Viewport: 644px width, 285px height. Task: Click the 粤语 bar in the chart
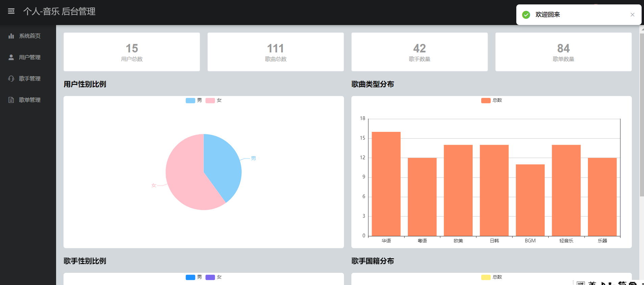[x=422, y=197]
